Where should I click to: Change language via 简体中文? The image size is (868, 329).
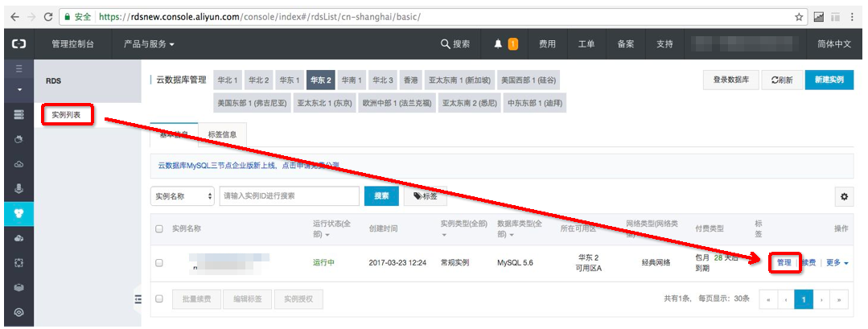pyautogui.click(x=834, y=44)
